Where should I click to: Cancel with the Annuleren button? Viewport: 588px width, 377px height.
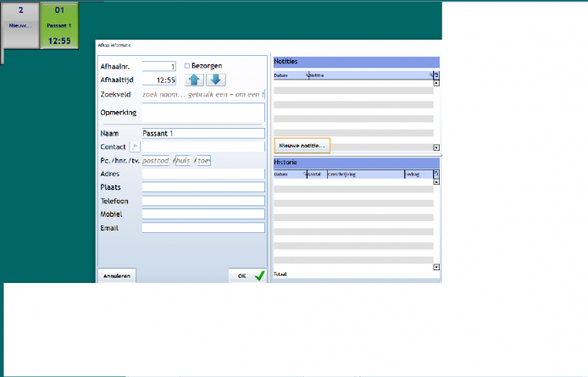(117, 276)
